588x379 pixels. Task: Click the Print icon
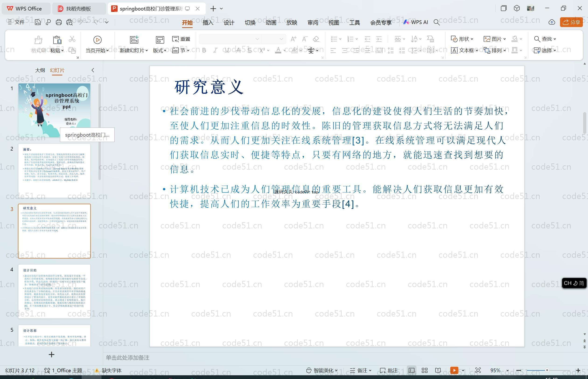[x=59, y=22]
